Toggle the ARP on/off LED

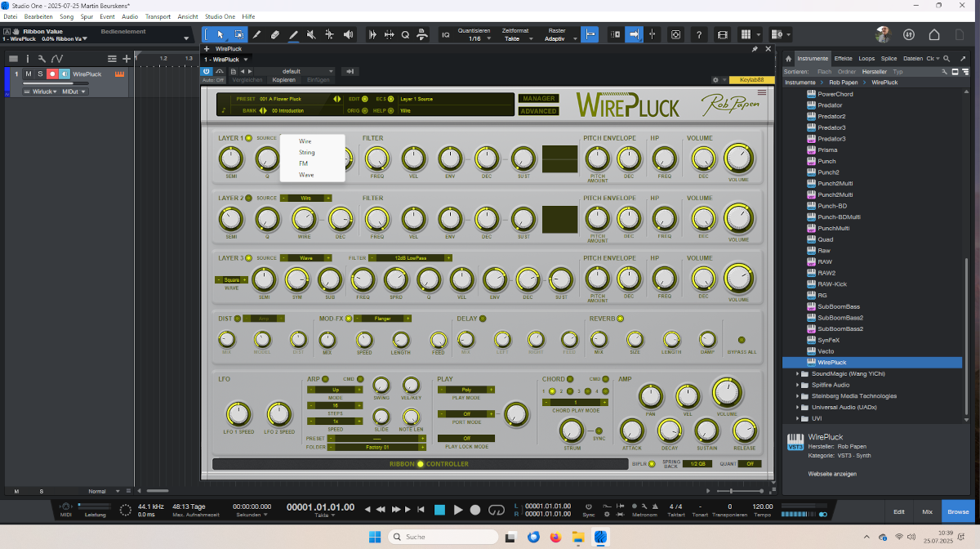coord(325,379)
